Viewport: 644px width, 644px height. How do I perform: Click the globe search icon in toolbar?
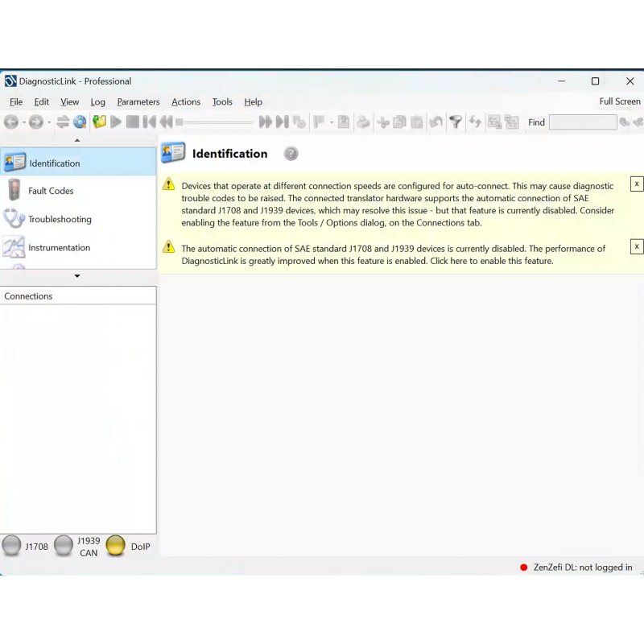tap(80, 122)
